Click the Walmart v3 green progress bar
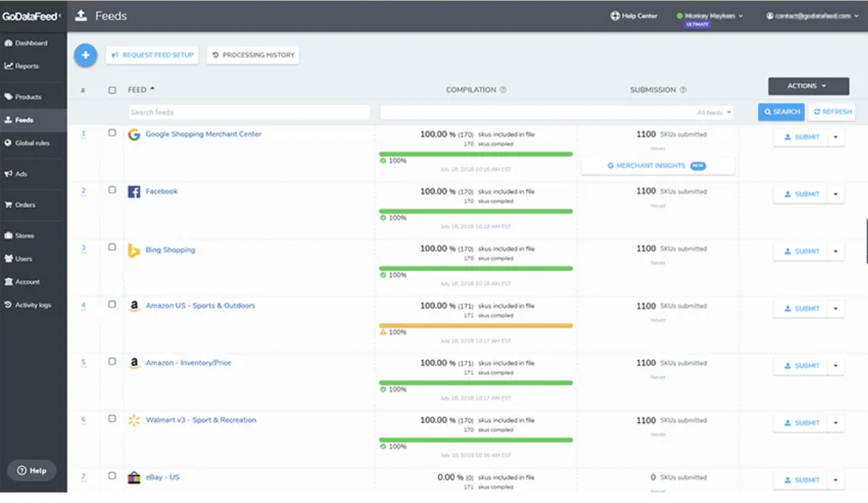 (x=476, y=439)
